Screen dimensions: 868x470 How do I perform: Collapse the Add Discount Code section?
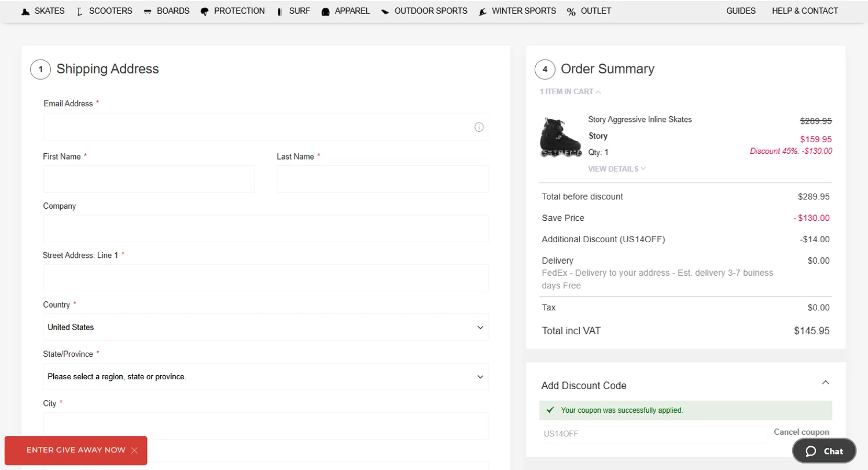826,383
